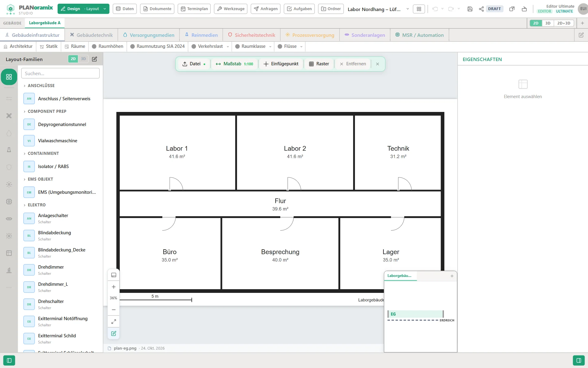
Task: Click the undo arrow icon
Action: tap(435, 9)
